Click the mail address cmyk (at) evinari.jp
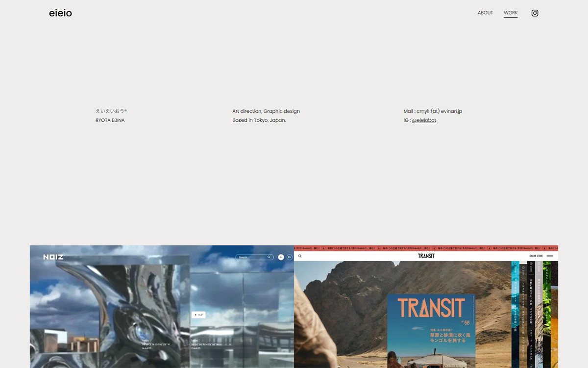Viewport: 588px width, 368px height. (439, 111)
